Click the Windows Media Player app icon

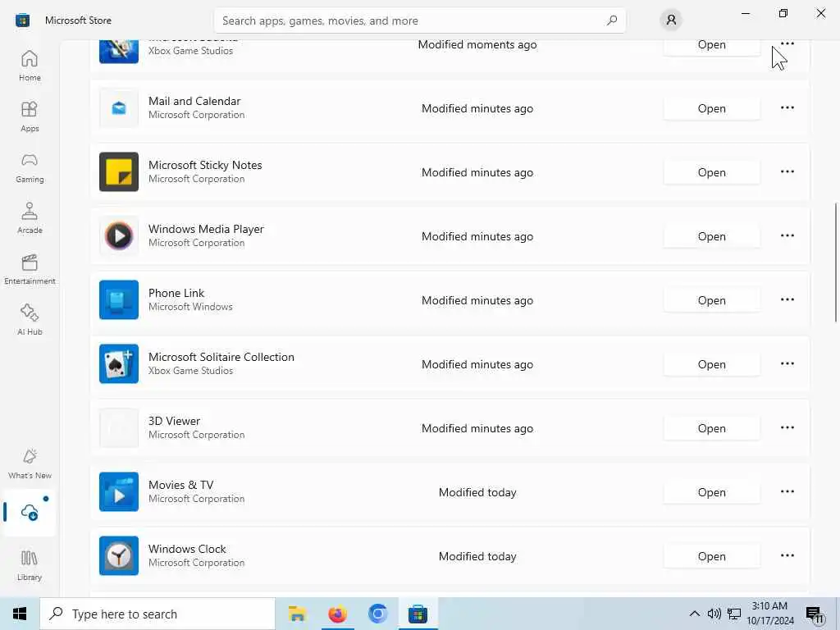(x=119, y=235)
